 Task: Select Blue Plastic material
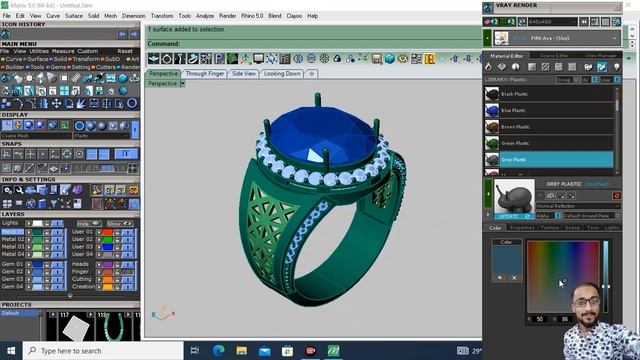point(549,110)
